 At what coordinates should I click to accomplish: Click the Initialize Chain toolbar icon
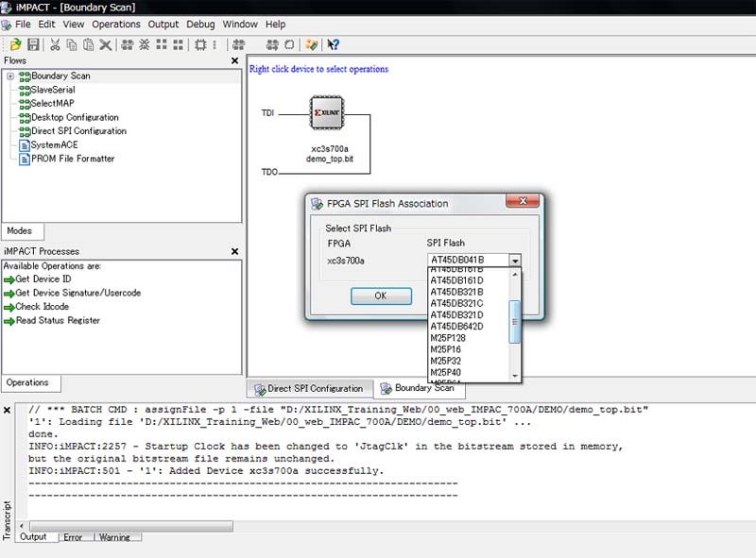(128, 44)
